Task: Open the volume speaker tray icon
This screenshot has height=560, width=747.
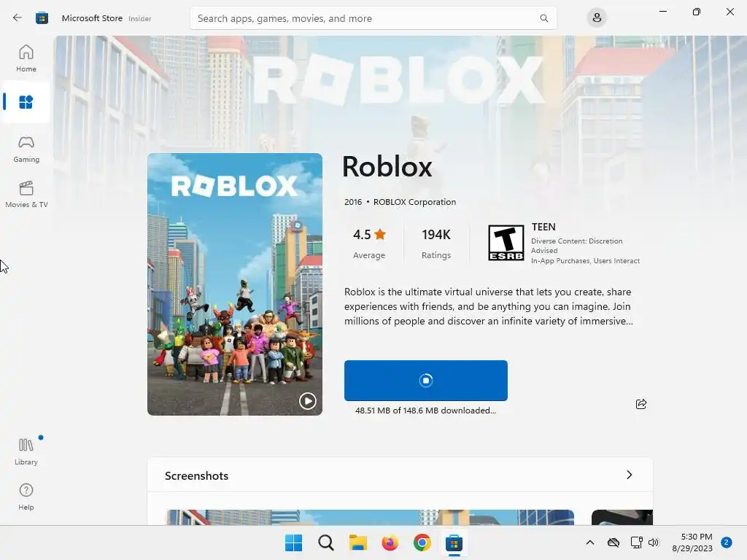Action: pyautogui.click(x=653, y=542)
